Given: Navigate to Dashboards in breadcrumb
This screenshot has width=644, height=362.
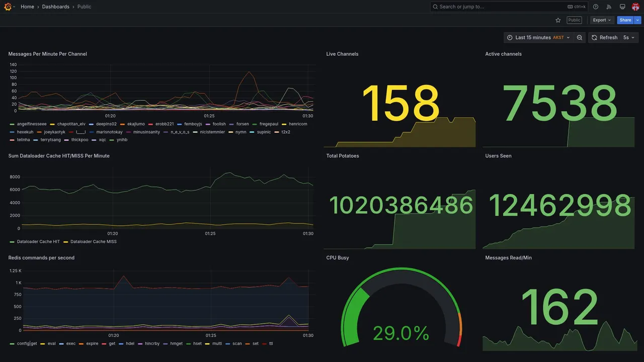Looking at the screenshot, I should point(56,7).
